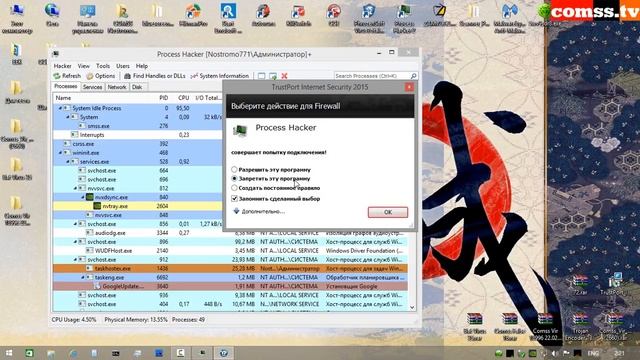The width and height of the screenshot is (640, 360).
Task: Open the View menu
Action: (84, 66)
